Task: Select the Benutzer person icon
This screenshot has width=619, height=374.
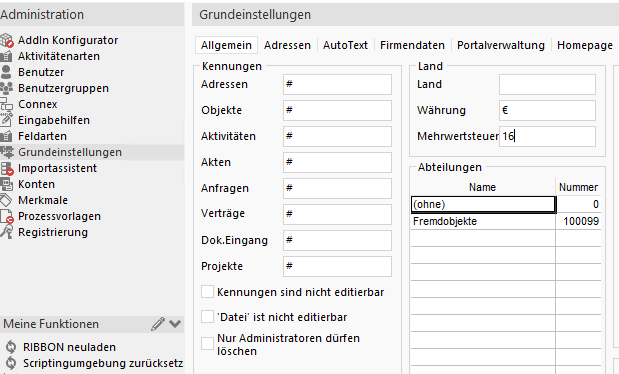Action: point(6,72)
